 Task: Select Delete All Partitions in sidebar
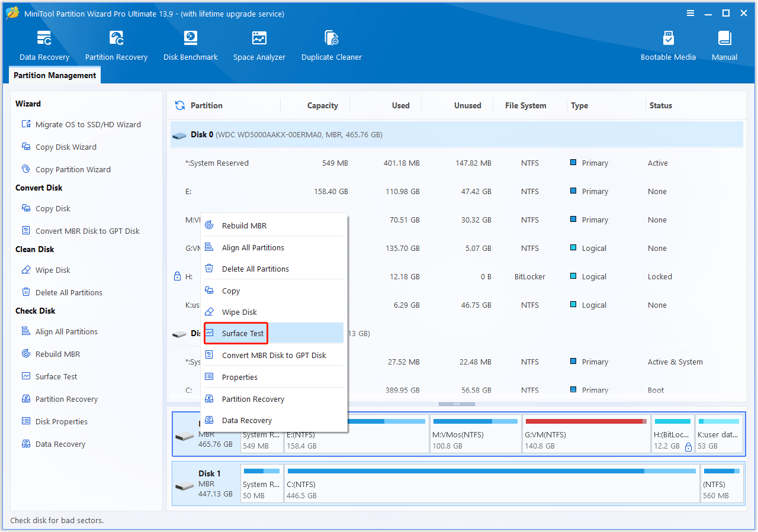click(62, 292)
